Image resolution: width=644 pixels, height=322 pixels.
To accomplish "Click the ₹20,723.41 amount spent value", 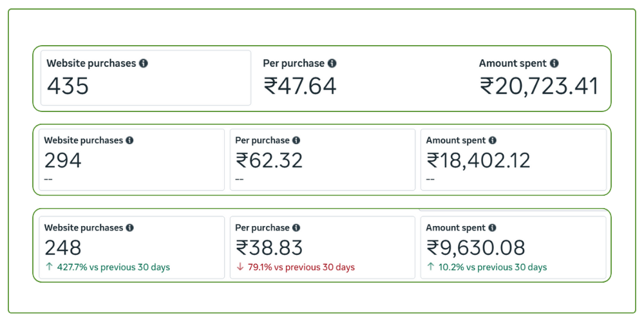I will pyautogui.click(x=539, y=86).
